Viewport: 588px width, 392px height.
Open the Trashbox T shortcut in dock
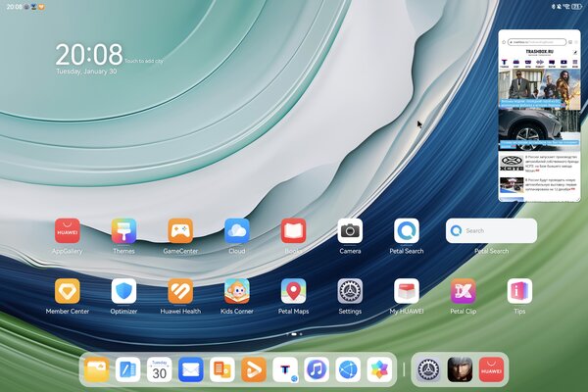[x=285, y=369]
